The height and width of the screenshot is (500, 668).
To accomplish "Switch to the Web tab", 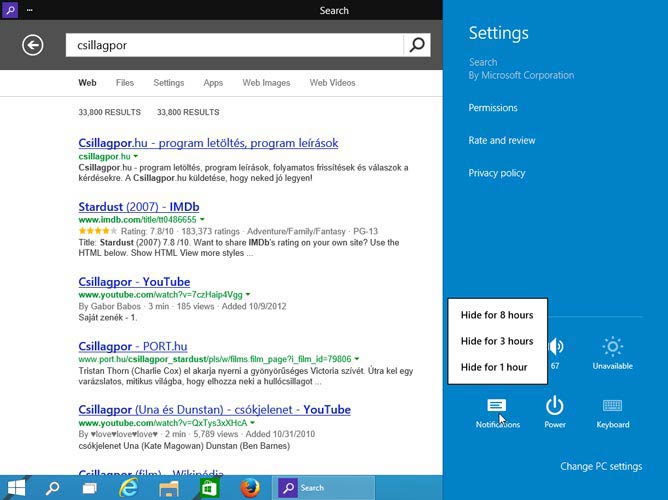I will click(87, 83).
